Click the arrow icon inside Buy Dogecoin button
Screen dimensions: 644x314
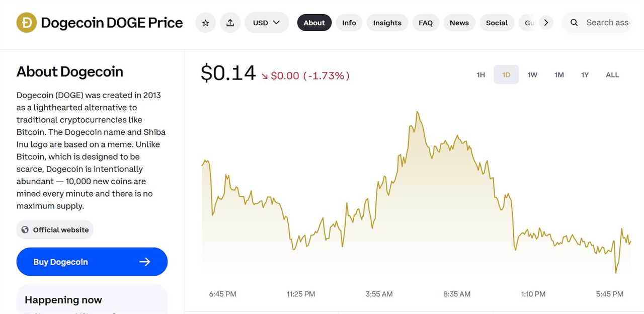pyautogui.click(x=145, y=262)
